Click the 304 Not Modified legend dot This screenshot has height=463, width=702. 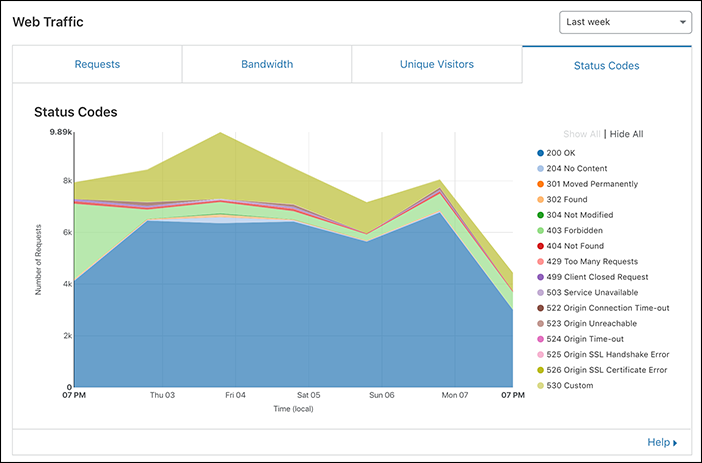coord(540,215)
